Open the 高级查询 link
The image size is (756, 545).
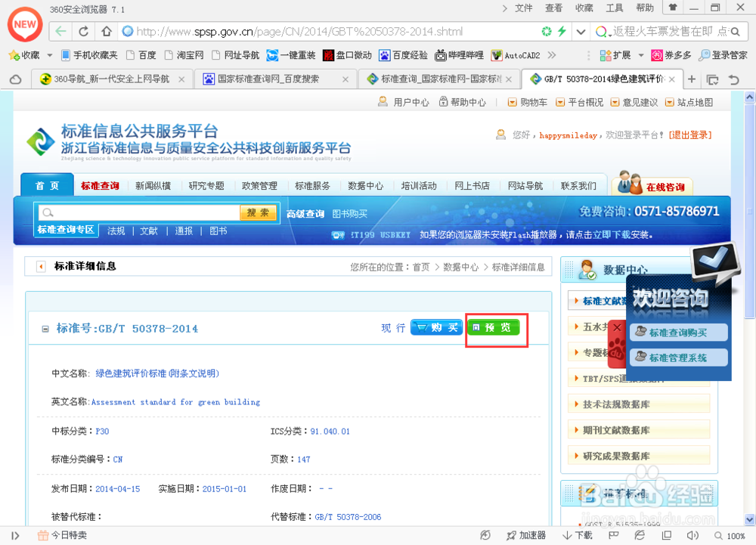pyautogui.click(x=305, y=213)
